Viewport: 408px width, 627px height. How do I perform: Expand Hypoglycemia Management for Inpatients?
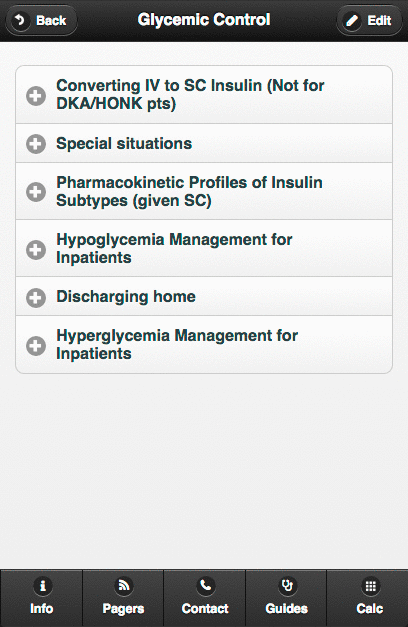[x=204, y=248]
